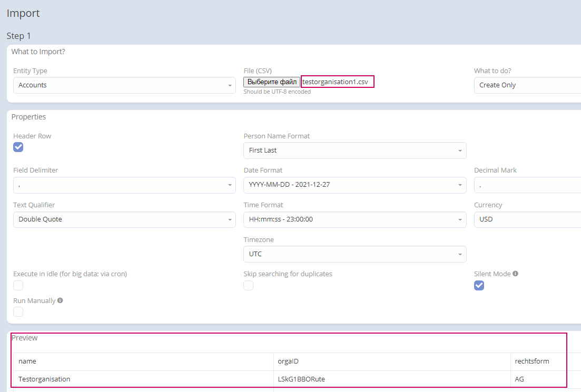
Task: Open the Timezone dropdown set to UTC
Action: coord(354,254)
